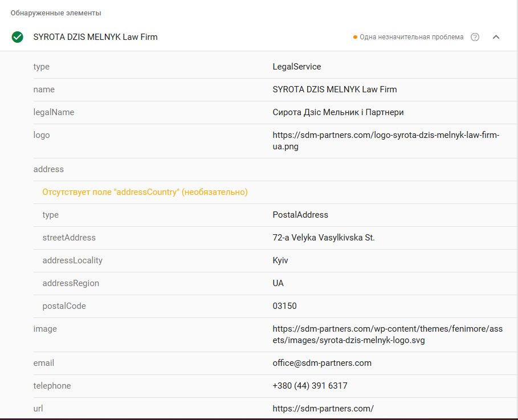The width and height of the screenshot is (518, 420).
Task: Select the street address 72-a Velyka Vasylkivska St.
Action: [x=324, y=238]
